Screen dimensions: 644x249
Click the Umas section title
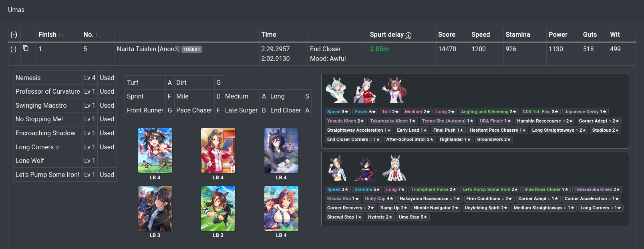tap(16, 10)
